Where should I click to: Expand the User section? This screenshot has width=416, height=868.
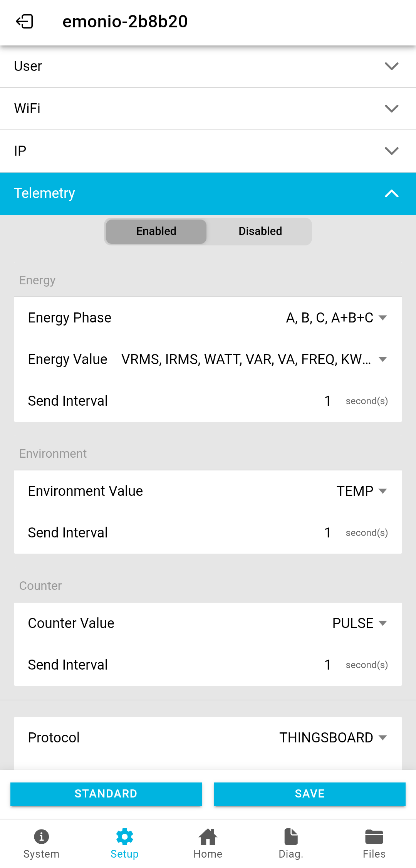[391, 66]
